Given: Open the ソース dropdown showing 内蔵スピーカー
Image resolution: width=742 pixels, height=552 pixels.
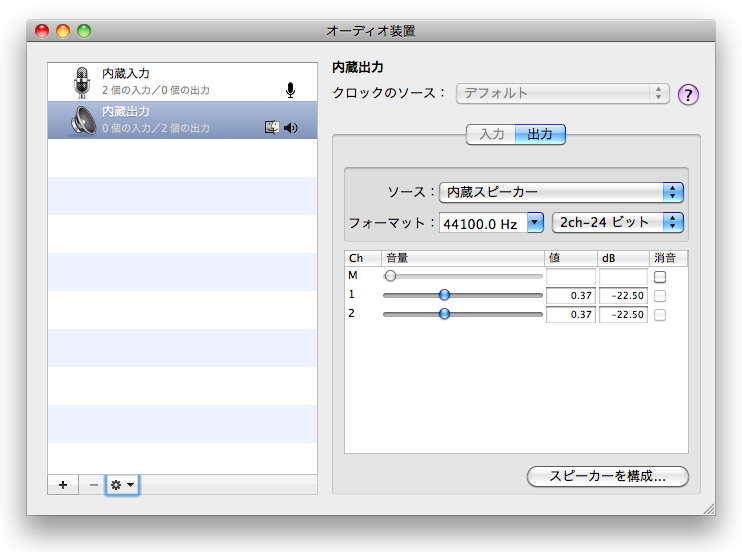Looking at the screenshot, I should [561, 192].
